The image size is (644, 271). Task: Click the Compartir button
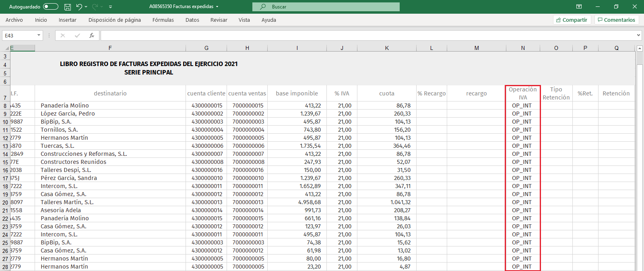tap(572, 20)
